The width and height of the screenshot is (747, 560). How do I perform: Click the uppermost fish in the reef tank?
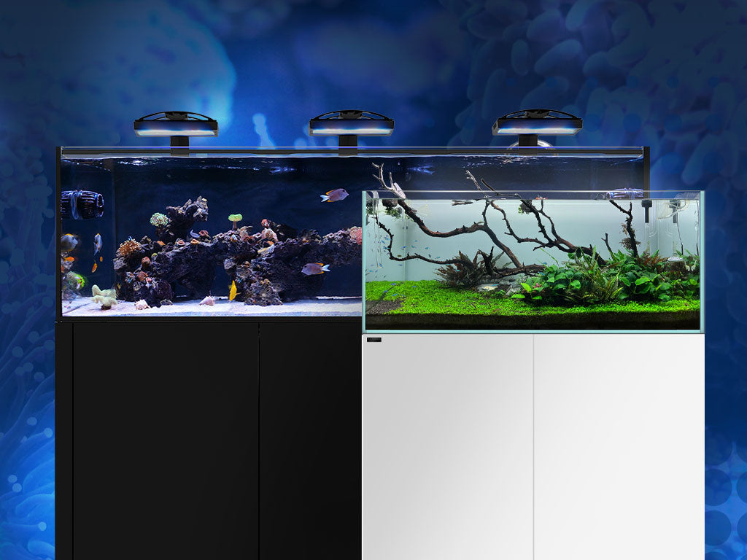click(335, 195)
